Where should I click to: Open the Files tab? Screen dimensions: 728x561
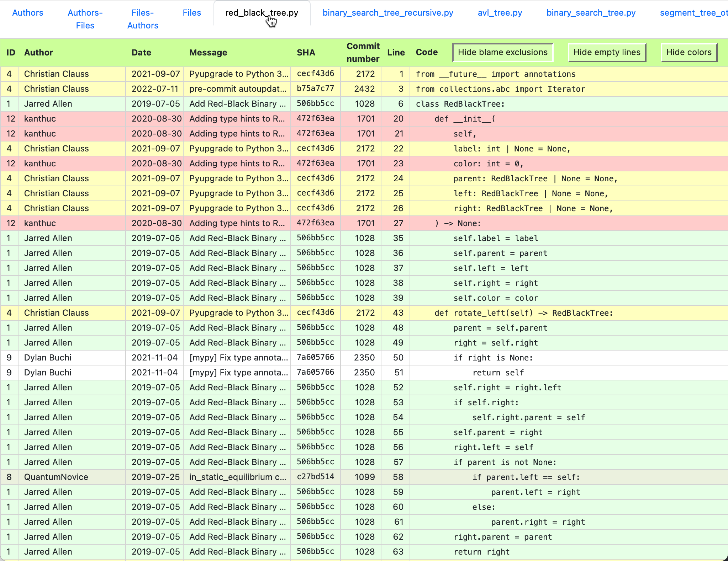pos(192,13)
